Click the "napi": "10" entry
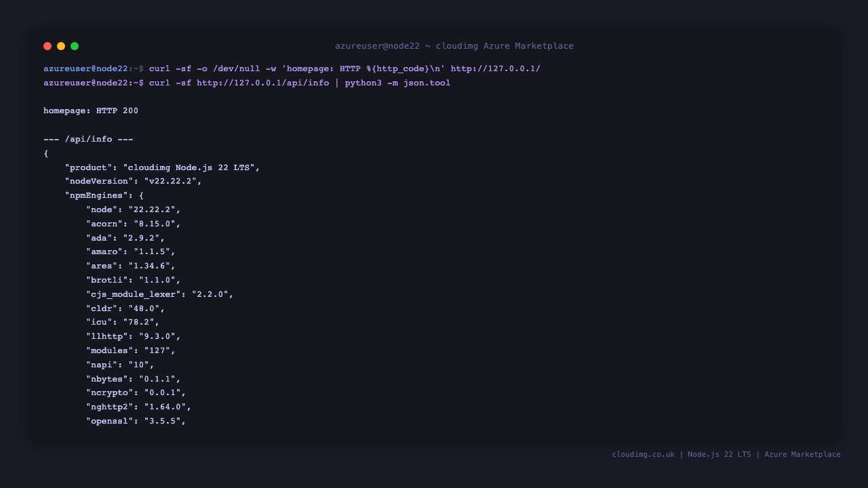 click(120, 365)
